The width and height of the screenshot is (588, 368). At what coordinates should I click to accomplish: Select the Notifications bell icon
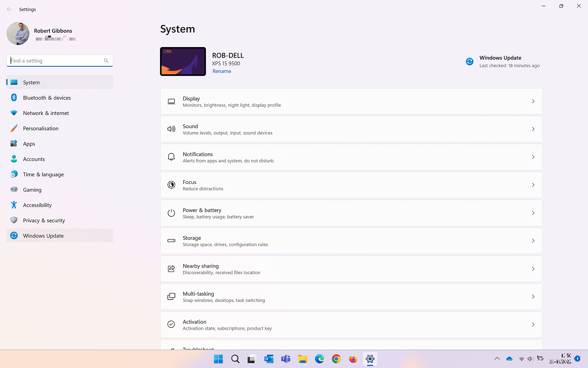171,157
